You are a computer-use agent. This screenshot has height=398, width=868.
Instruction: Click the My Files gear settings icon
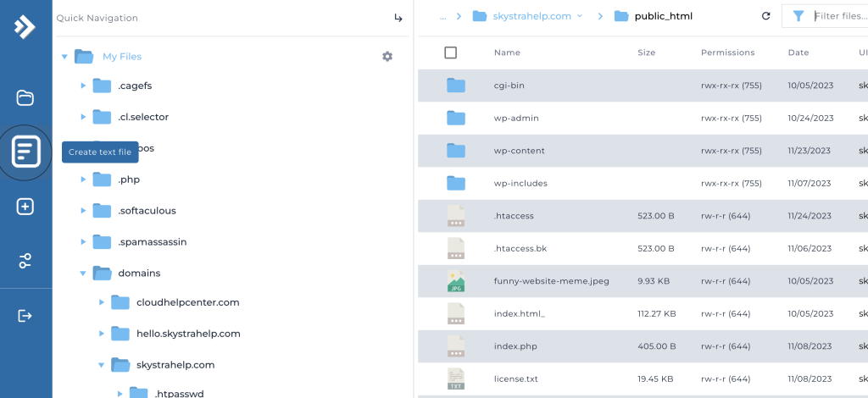[387, 57]
